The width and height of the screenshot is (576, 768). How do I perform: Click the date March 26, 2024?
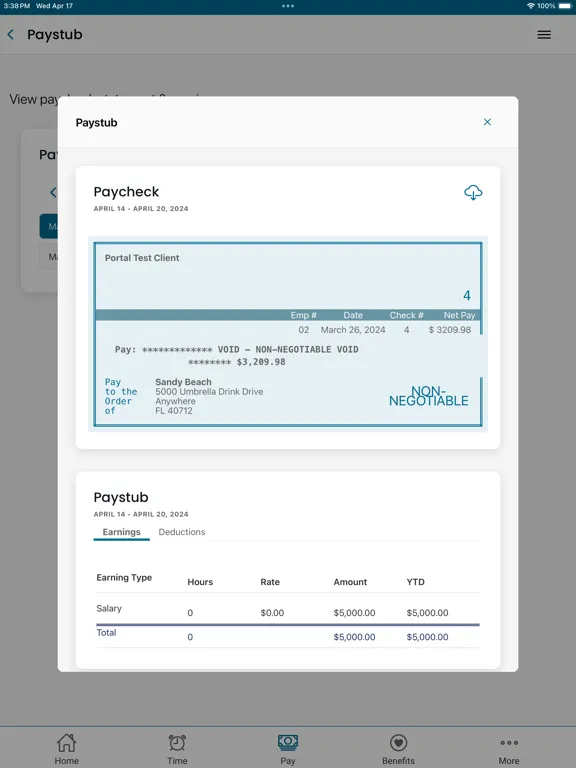tap(353, 330)
